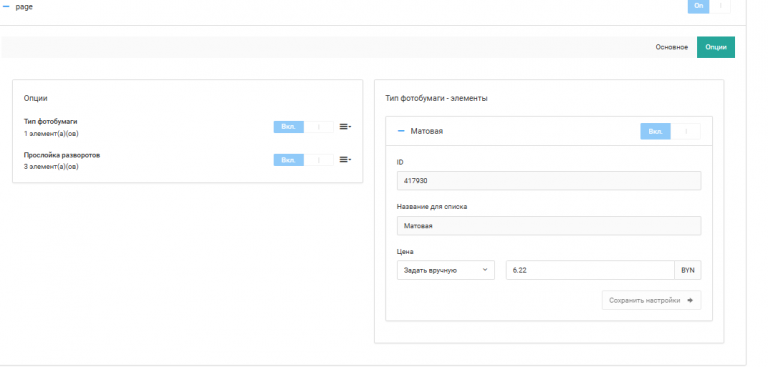Collapse the page section minus icon
The height and width of the screenshot is (367, 768).
click(6, 7)
